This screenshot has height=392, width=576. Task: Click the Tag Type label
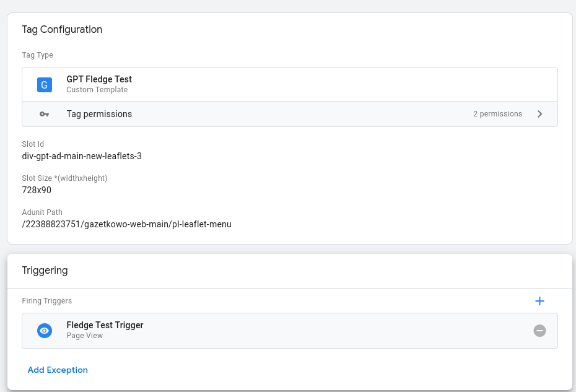click(x=37, y=55)
